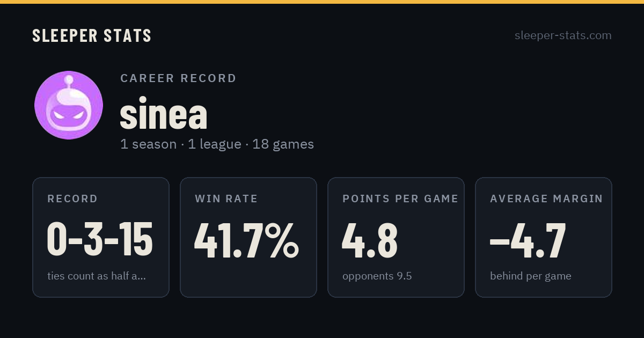Click the opponents 9.5 subtext
The height and width of the screenshot is (338, 644).
pyautogui.click(x=377, y=276)
